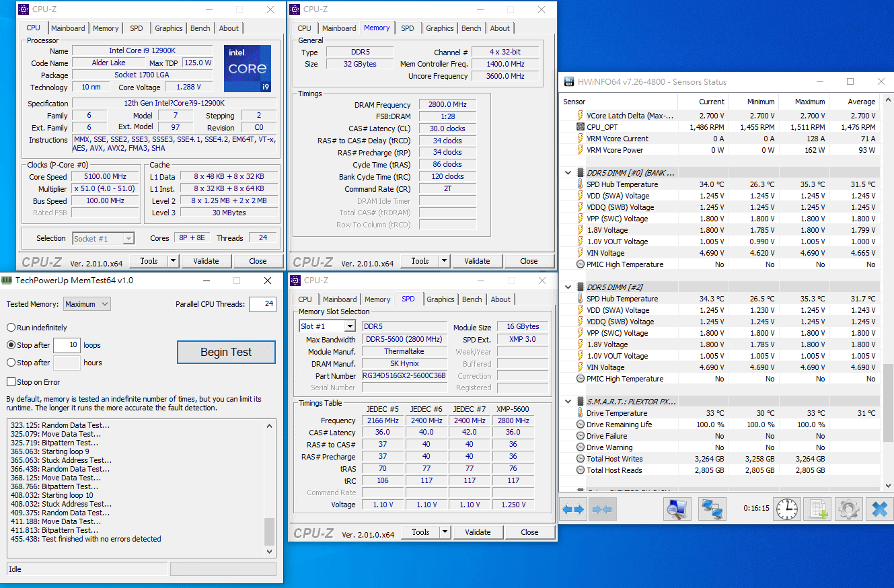Click the collapse columns arrows icon in HWiNFO
The height and width of the screenshot is (588, 894).
[602, 509]
